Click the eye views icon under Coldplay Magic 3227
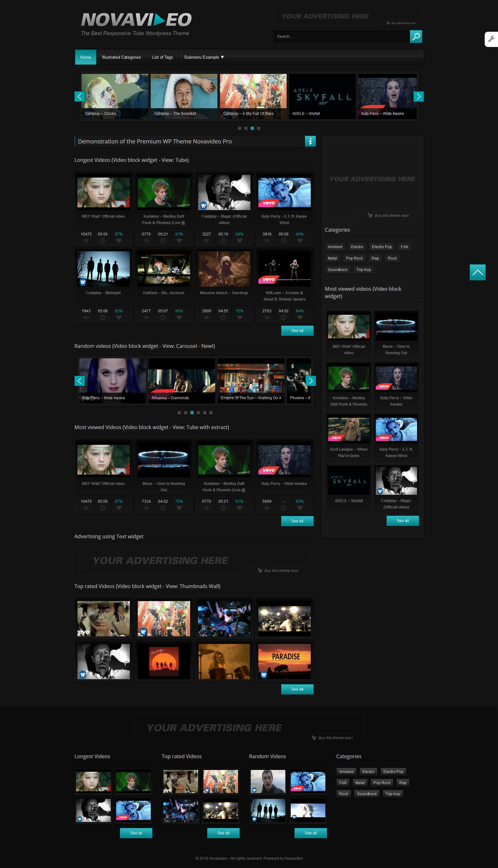 (x=207, y=241)
